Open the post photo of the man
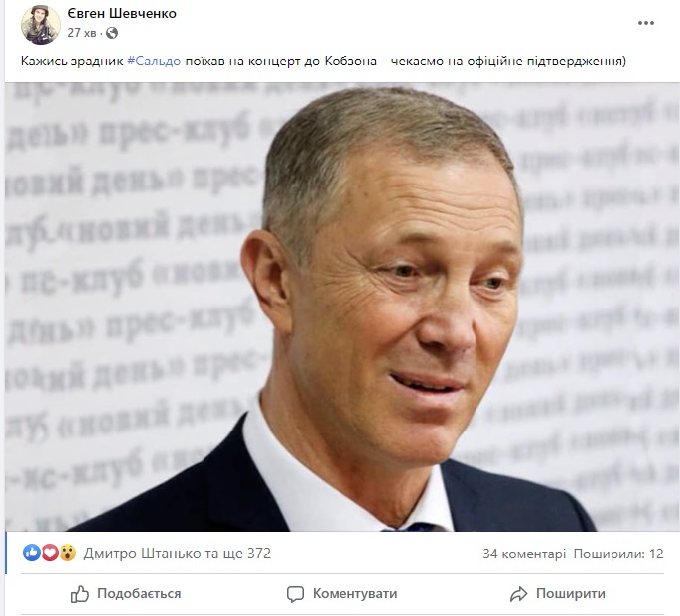Viewport: 680px width, 616px height. pyautogui.click(x=342, y=307)
